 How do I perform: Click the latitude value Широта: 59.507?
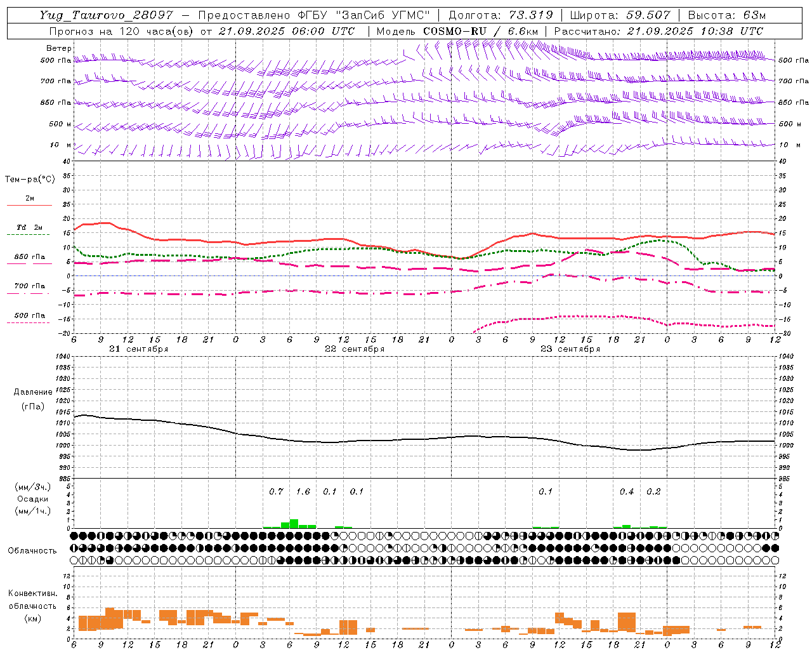[620, 15]
